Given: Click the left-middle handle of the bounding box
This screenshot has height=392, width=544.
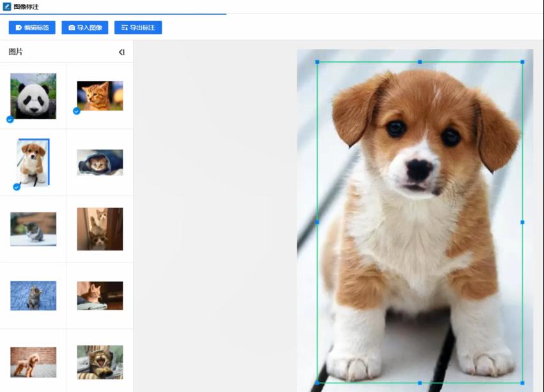Looking at the screenshot, I should [317, 223].
